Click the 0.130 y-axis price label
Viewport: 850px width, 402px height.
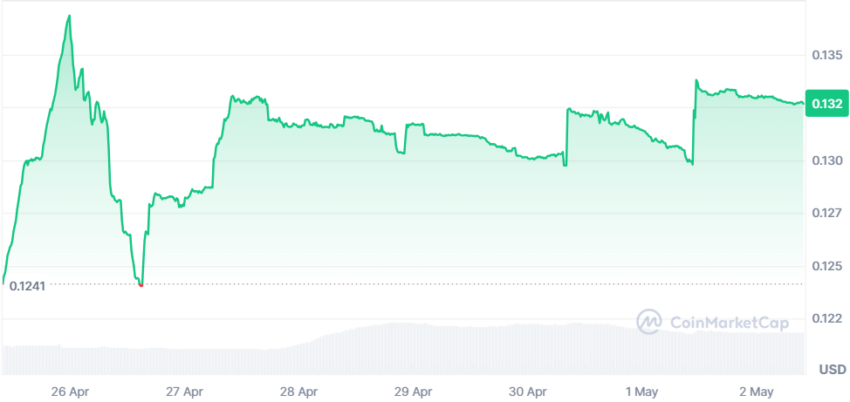click(827, 161)
